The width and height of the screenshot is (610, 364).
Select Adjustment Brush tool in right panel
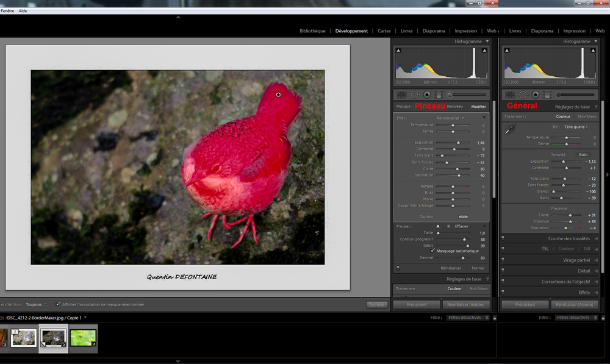pos(575,95)
